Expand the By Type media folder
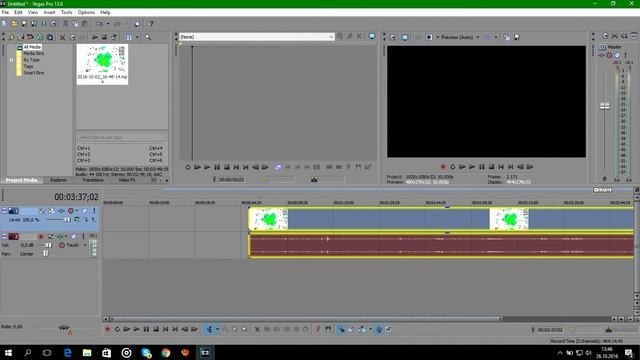This screenshot has width=640, height=360. point(11,60)
